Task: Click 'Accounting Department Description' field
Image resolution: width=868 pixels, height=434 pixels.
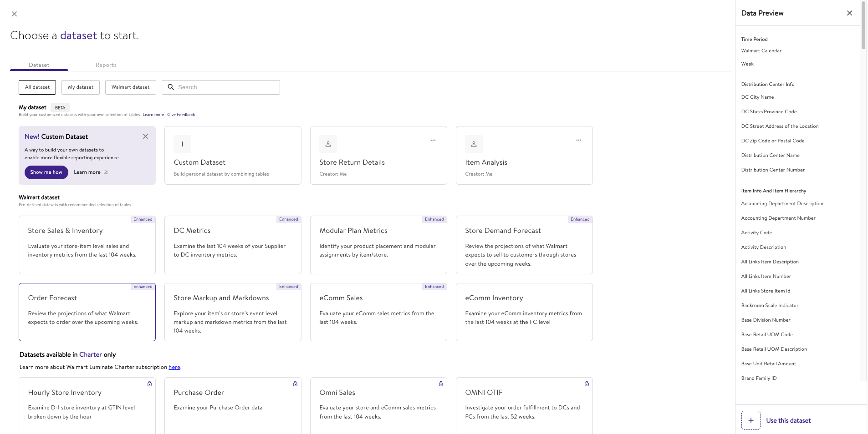Action: pos(782,204)
